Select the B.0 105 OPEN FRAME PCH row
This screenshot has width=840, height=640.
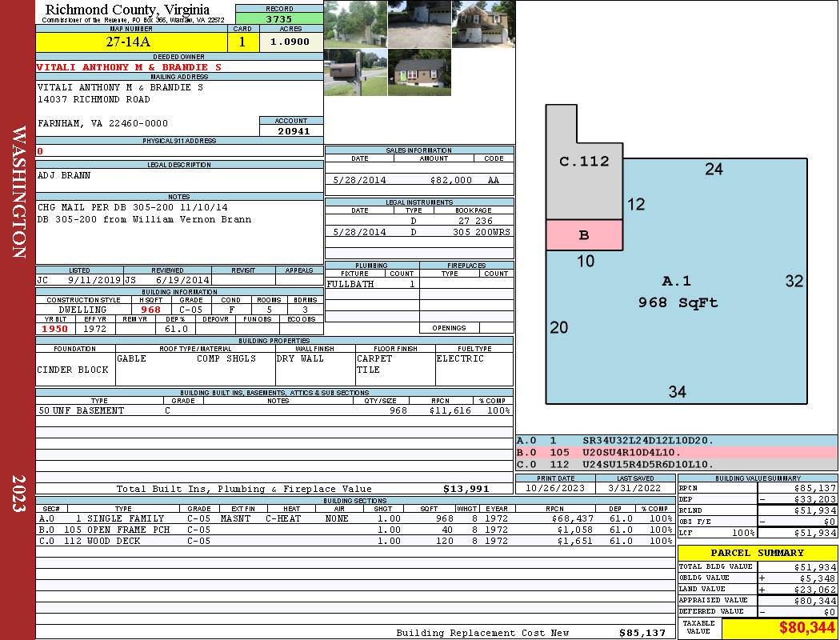(x=355, y=530)
